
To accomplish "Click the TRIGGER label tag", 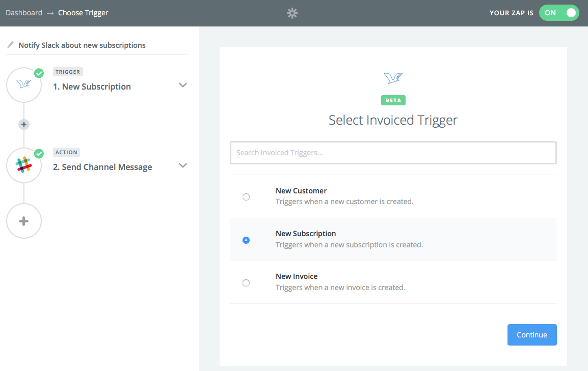I will 68,72.
